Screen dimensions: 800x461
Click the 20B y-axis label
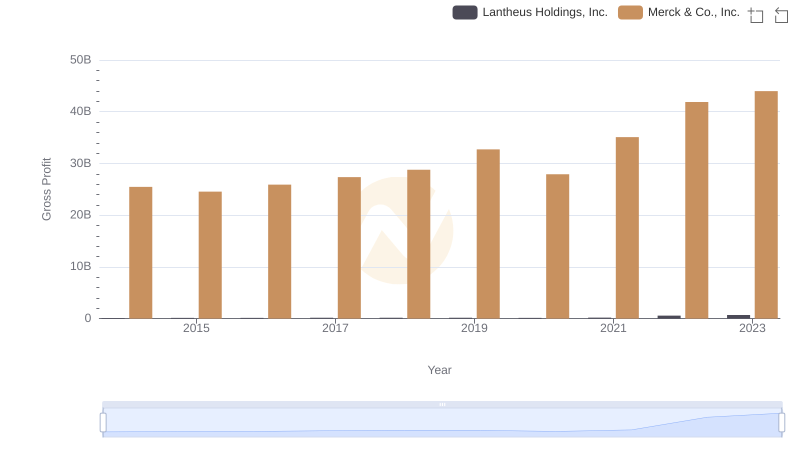81,215
